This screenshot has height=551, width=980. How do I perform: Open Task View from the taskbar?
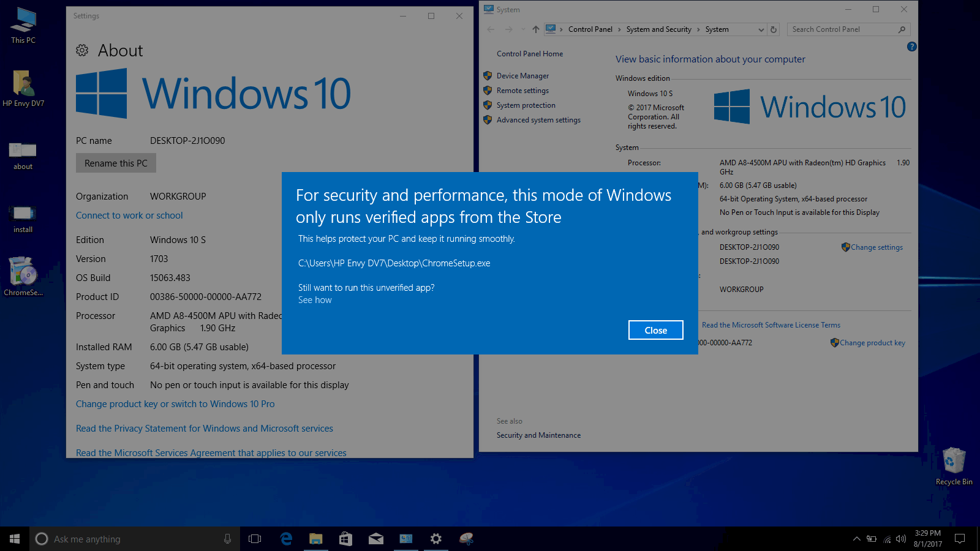(255, 539)
